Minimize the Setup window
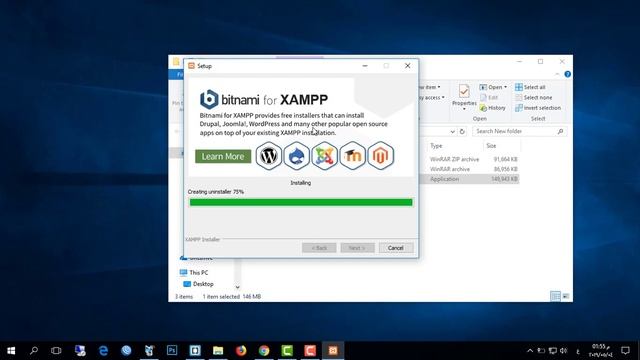Image resolution: width=640 pixels, height=360 pixels. click(365, 66)
